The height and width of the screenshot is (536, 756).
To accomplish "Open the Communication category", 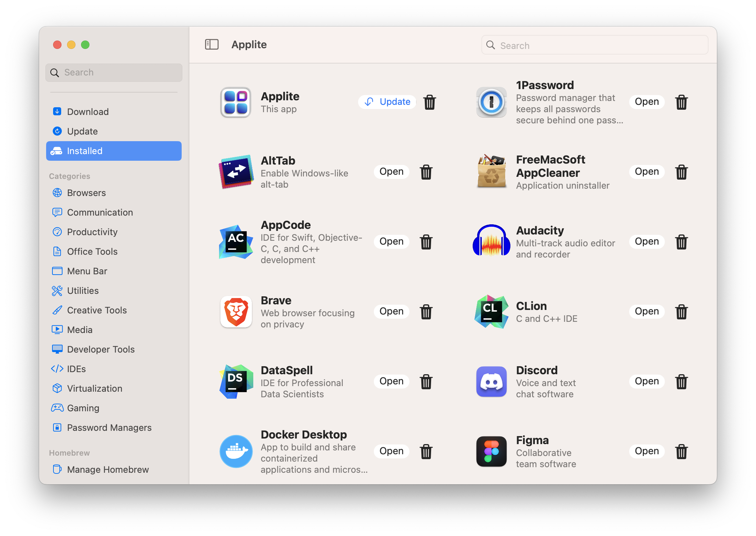I will (x=114, y=212).
